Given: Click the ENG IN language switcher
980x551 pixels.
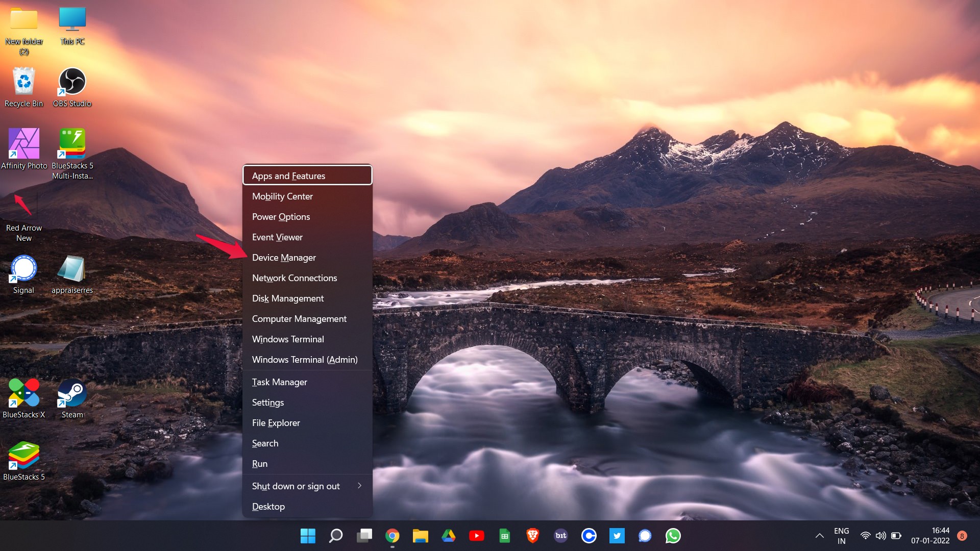Looking at the screenshot, I should click(x=841, y=536).
